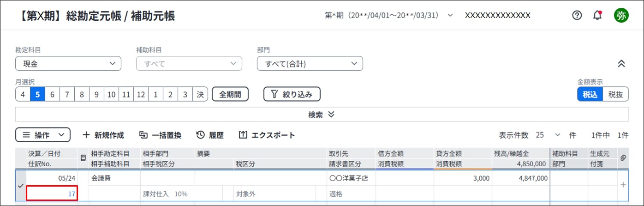Collapse the filter panel with double-chevron icon

[621, 64]
